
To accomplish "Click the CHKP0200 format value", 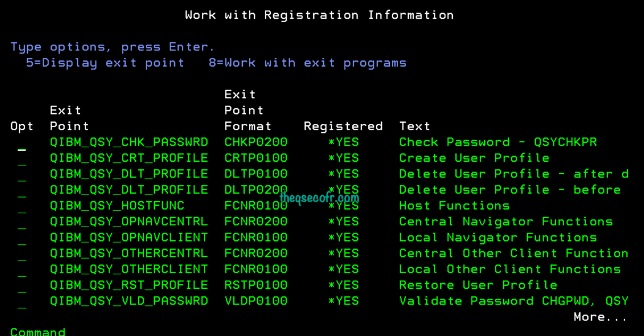I will [256, 142].
